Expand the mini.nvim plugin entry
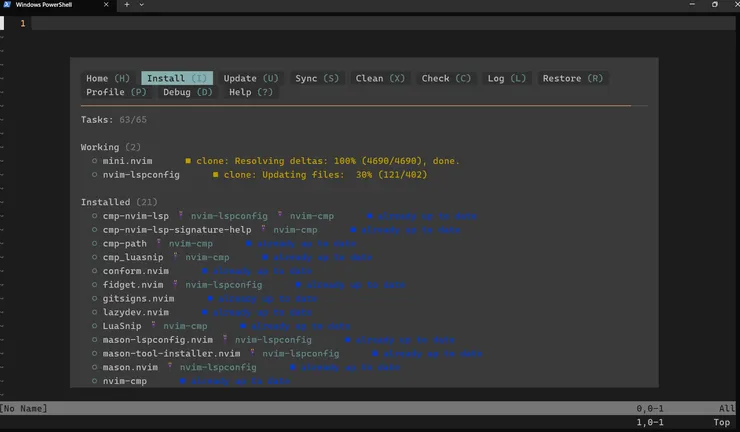This screenshot has width=740, height=432. pos(128,160)
